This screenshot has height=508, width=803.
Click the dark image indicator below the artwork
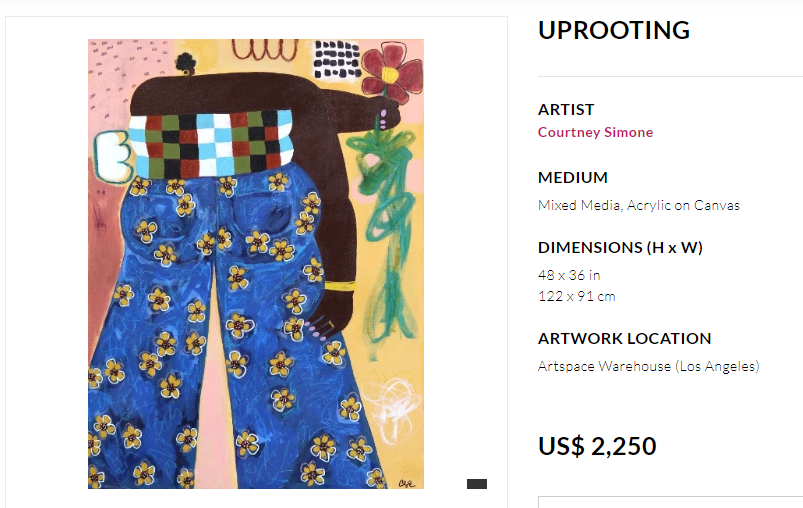[x=477, y=484]
